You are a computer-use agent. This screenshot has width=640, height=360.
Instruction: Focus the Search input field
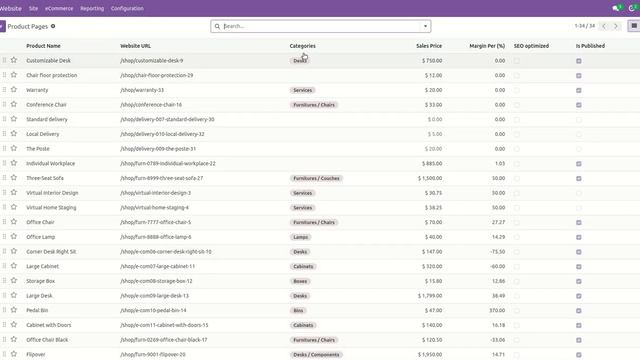point(321,26)
